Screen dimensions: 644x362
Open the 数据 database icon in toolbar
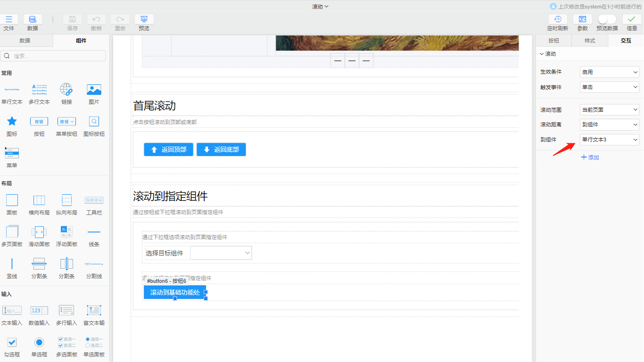click(33, 19)
